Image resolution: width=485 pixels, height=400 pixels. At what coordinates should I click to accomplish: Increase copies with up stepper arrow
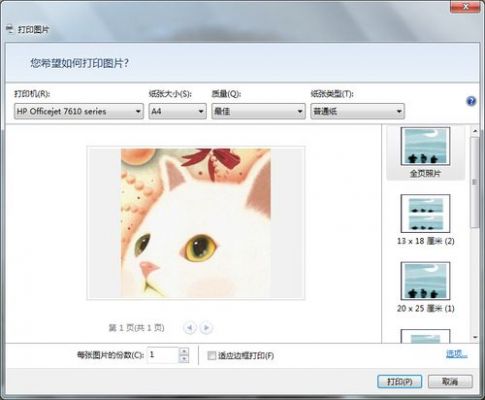click(x=184, y=351)
